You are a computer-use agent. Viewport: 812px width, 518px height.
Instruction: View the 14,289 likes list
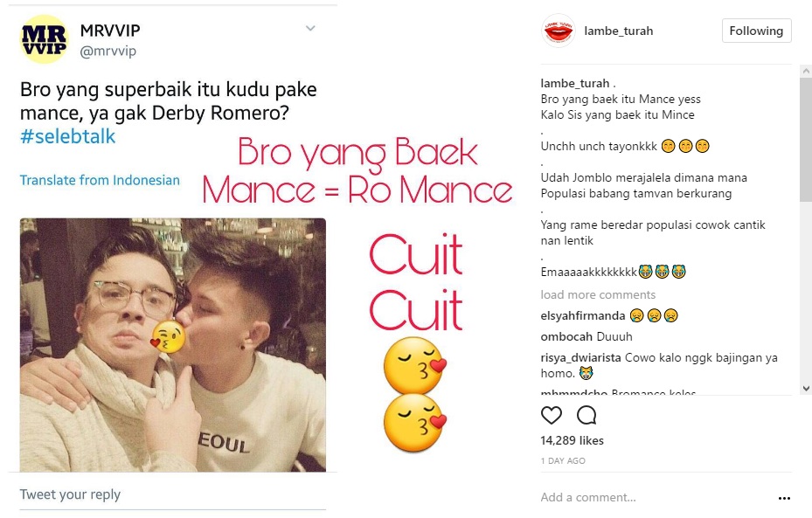coord(573,440)
